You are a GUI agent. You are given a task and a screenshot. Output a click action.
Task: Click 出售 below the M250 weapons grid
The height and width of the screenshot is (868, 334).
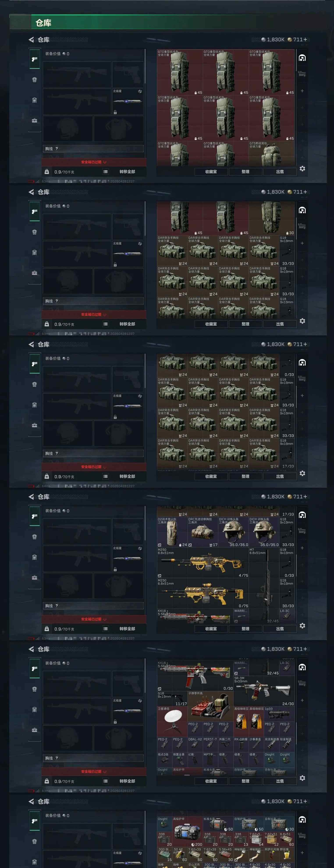coord(280,629)
